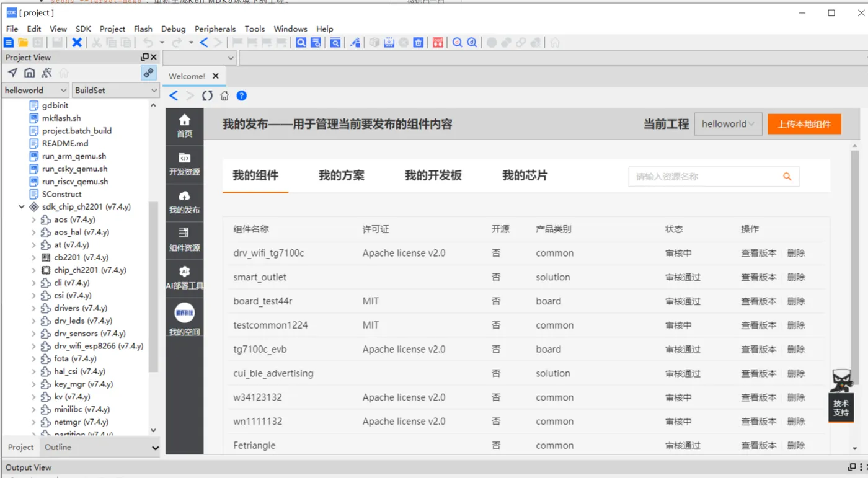Click the blue X delete toolbar icon
The width and height of the screenshot is (868, 478).
(x=77, y=43)
